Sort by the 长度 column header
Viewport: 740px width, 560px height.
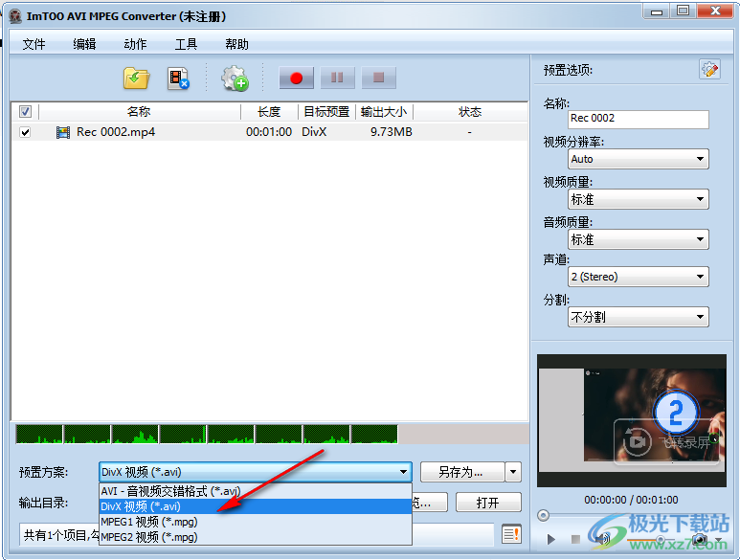coord(269,112)
